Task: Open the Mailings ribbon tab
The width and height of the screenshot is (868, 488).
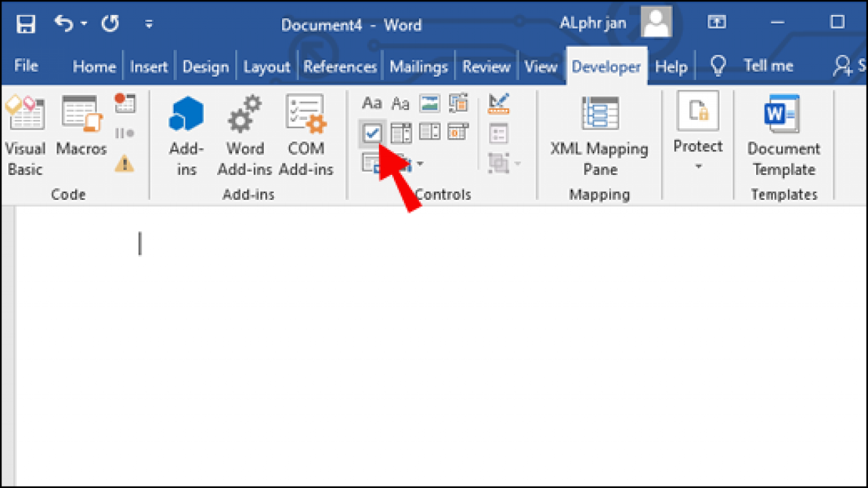Action: pos(418,66)
